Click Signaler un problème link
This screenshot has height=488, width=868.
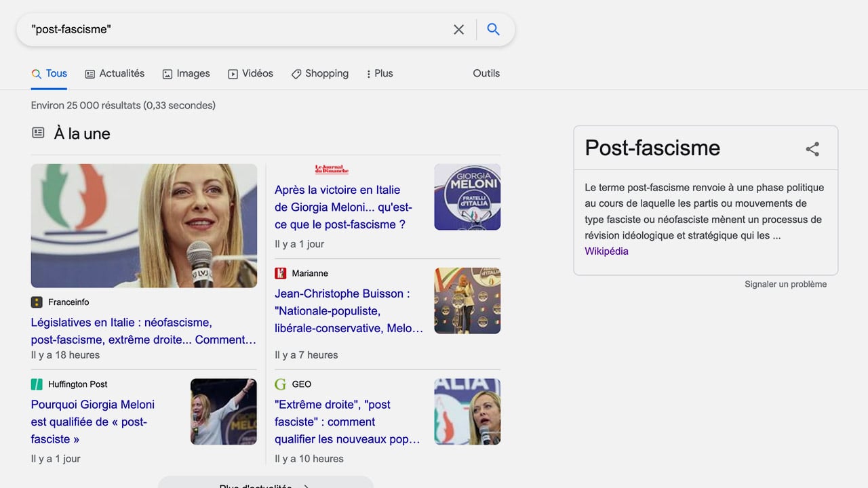(x=785, y=284)
